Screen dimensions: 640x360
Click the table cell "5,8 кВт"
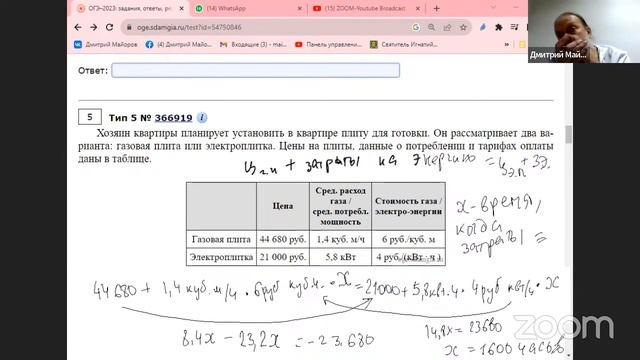(340, 257)
